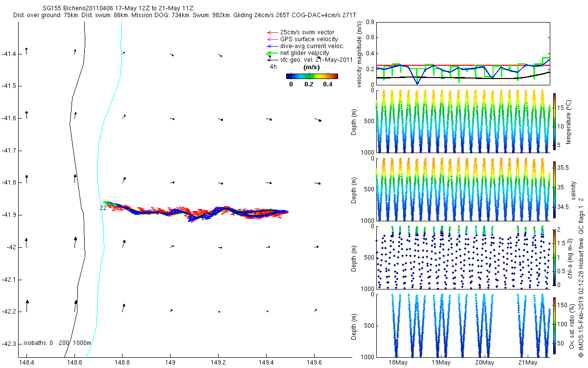Screen dimensions: 588x368
Task: Click the temperature (°C) colorbar
Action: (555, 121)
